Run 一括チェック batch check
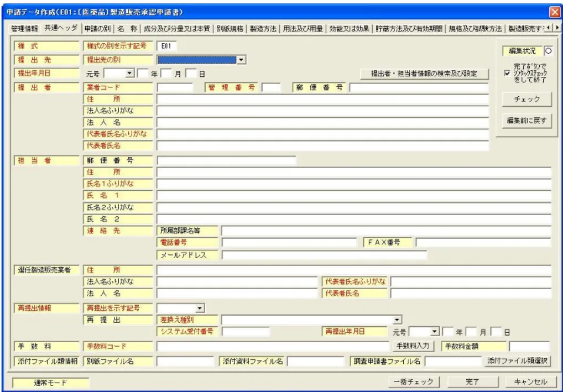563x392 pixels. pos(413,381)
